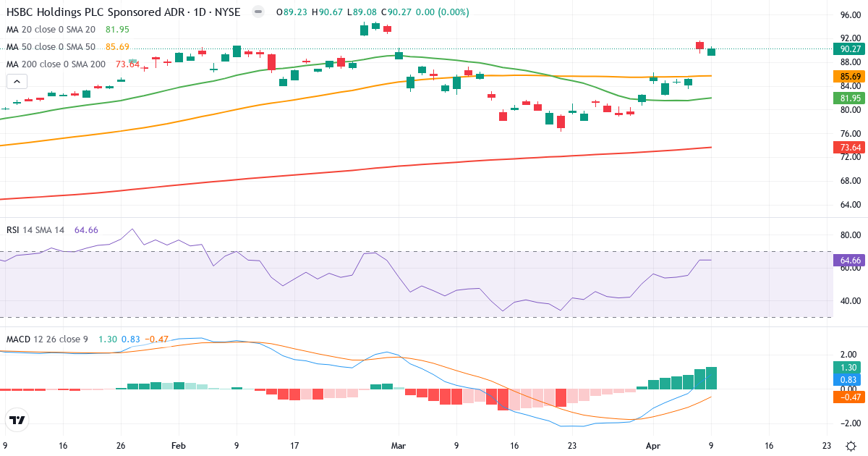Click the TradingView logo watermark
Screen dimensions: 868x456
[x=17, y=420]
